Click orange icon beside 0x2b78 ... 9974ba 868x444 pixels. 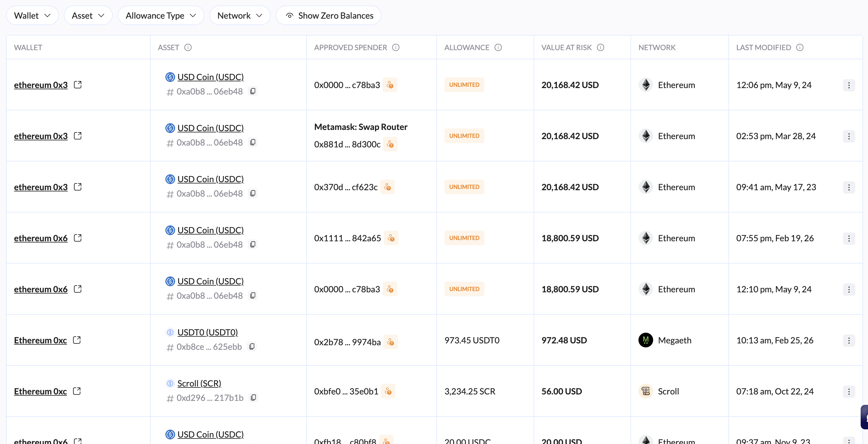(x=391, y=342)
